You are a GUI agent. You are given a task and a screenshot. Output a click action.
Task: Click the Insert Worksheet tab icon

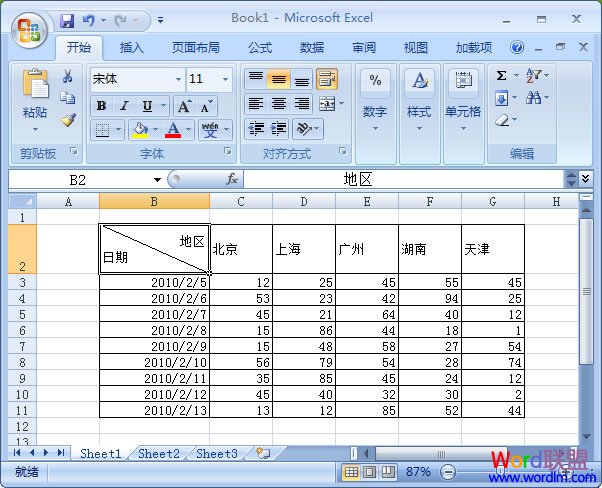point(263,453)
